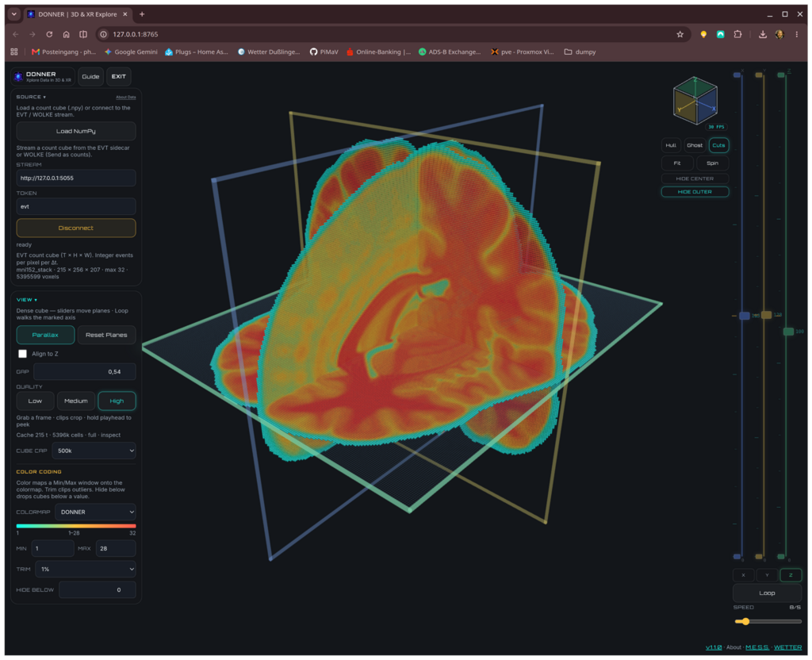Toggle Cuts display mode
The height and width of the screenshot is (660, 812).
(718, 146)
